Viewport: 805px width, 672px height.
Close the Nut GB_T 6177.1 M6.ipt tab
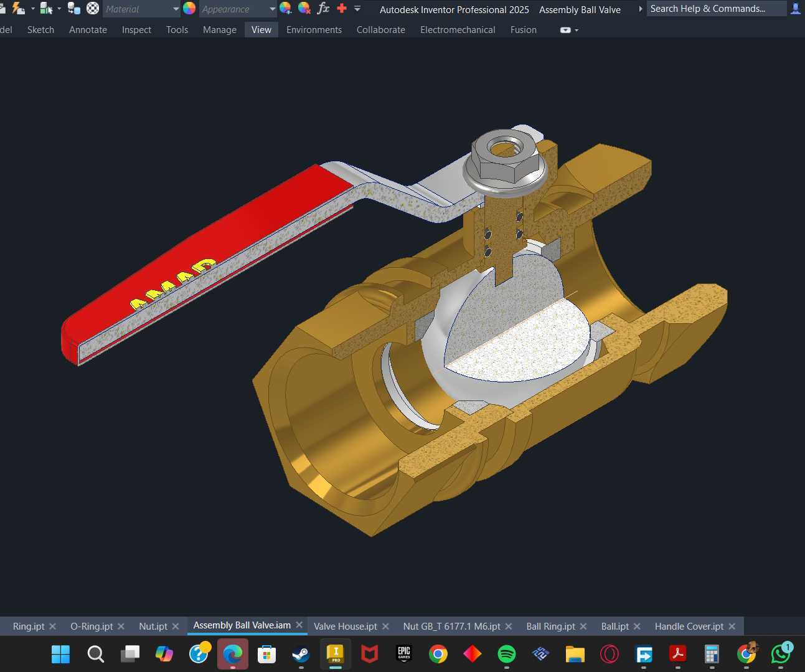[x=509, y=627]
